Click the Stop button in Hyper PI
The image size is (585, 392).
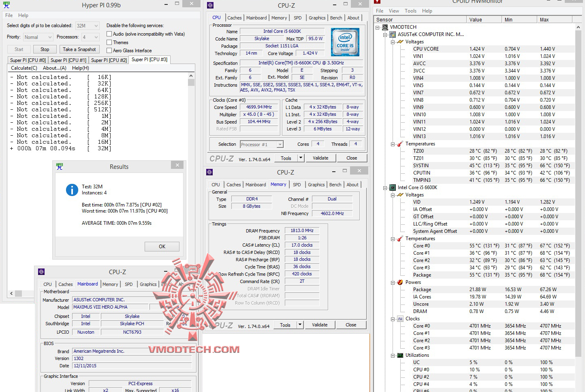point(45,49)
